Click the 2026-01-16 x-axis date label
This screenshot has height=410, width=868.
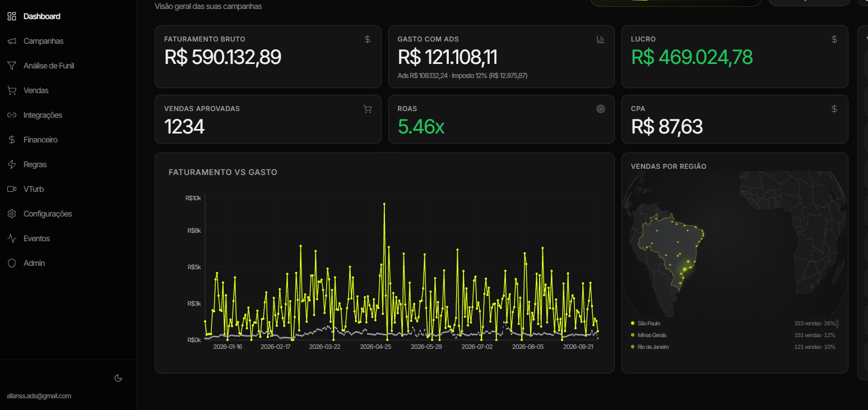tap(228, 347)
